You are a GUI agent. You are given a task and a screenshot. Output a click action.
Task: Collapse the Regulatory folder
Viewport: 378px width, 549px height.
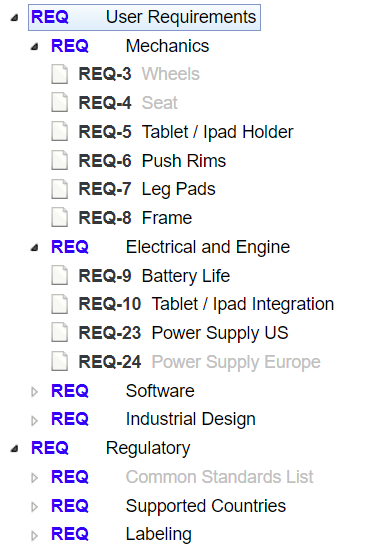[x=14, y=449]
